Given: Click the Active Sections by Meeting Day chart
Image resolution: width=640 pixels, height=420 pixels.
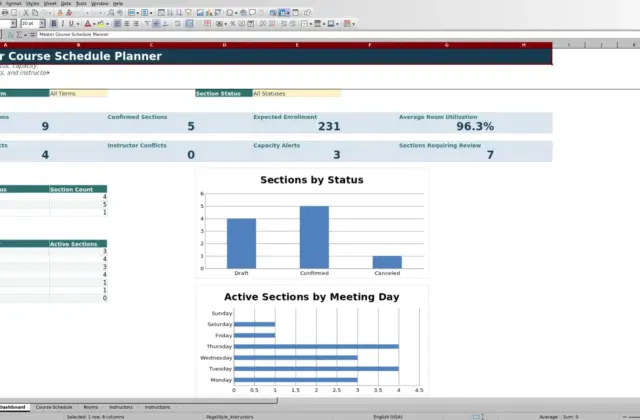Looking at the screenshot, I should 312,340.
